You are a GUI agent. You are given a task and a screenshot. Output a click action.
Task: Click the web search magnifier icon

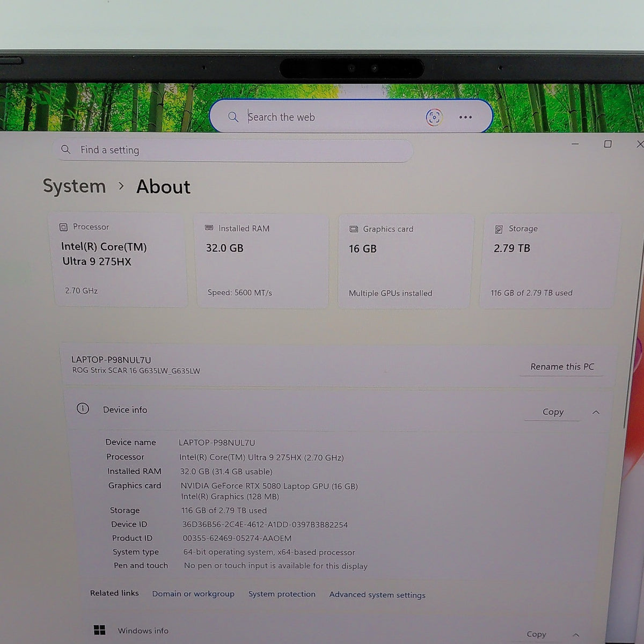pos(233,116)
